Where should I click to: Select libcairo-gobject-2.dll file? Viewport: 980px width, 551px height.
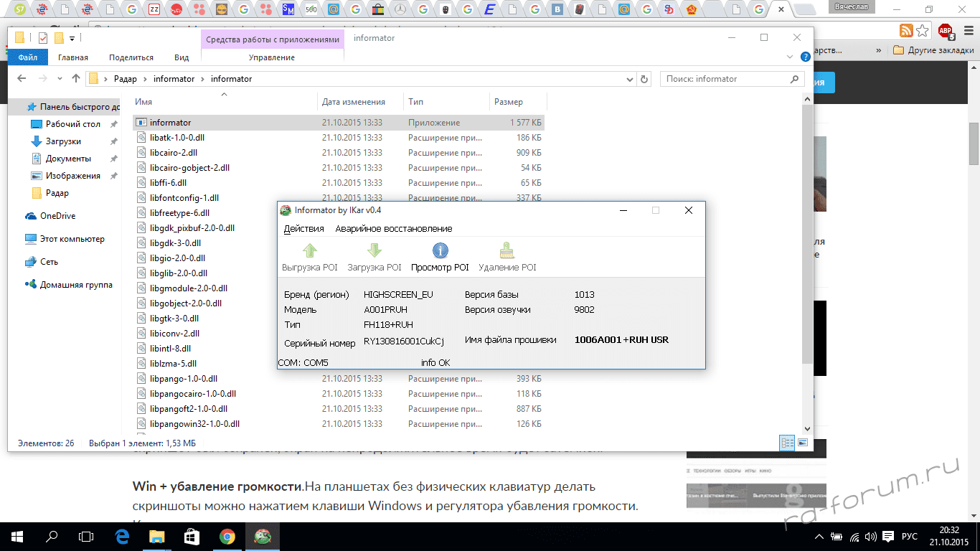pos(339,168)
